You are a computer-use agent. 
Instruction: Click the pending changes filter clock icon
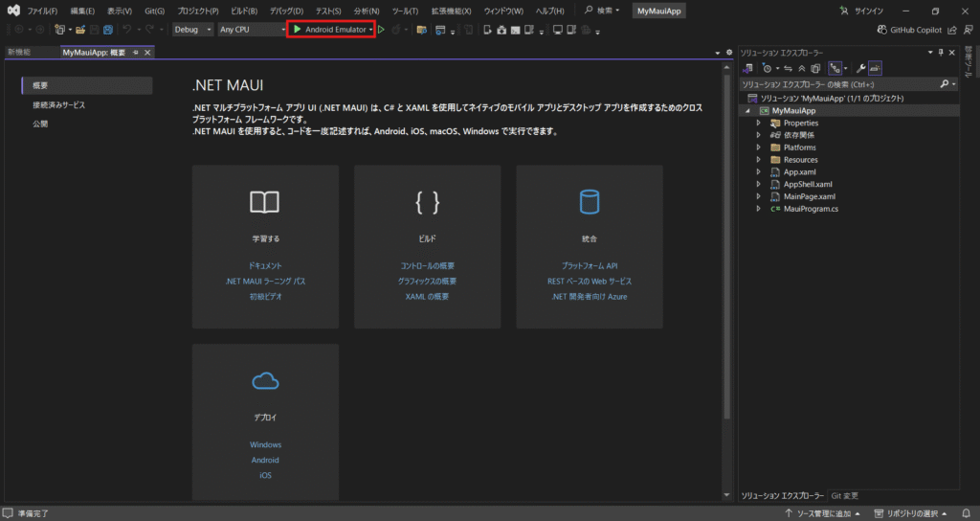pyautogui.click(x=767, y=68)
